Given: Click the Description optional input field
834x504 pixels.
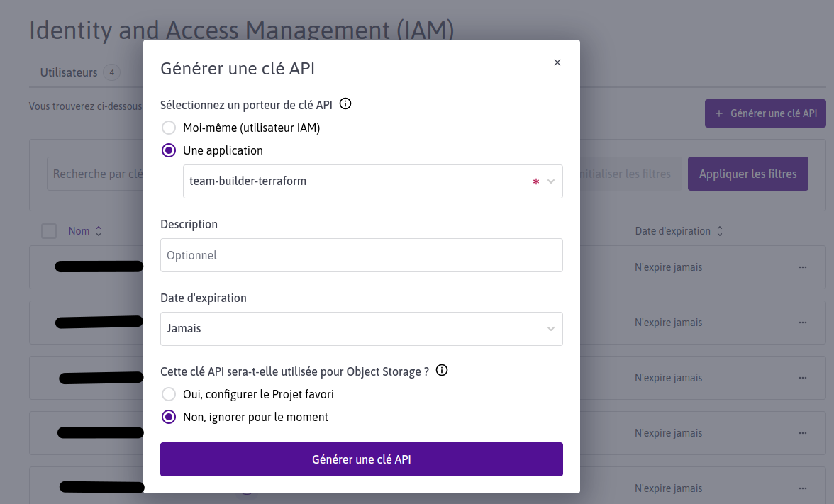Looking at the screenshot, I should (361, 255).
